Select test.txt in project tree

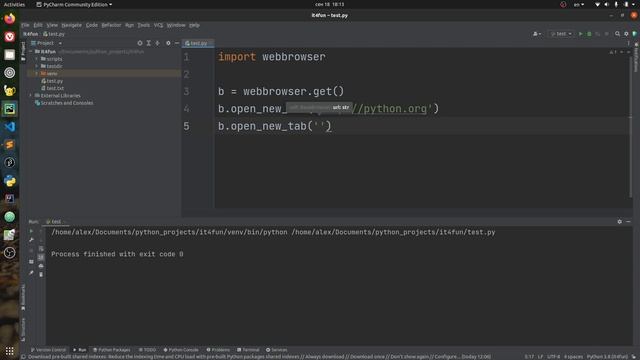[x=52, y=88]
